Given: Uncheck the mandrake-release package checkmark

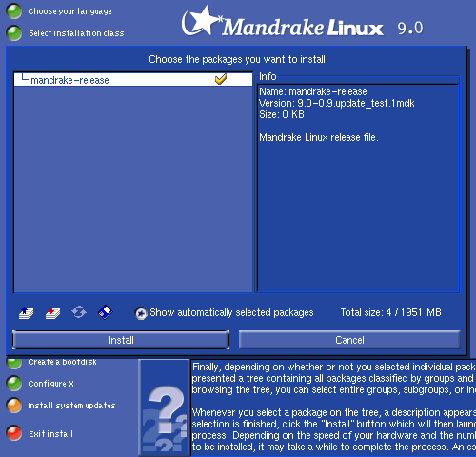Looking at the screenshot, I should (221, 79).
